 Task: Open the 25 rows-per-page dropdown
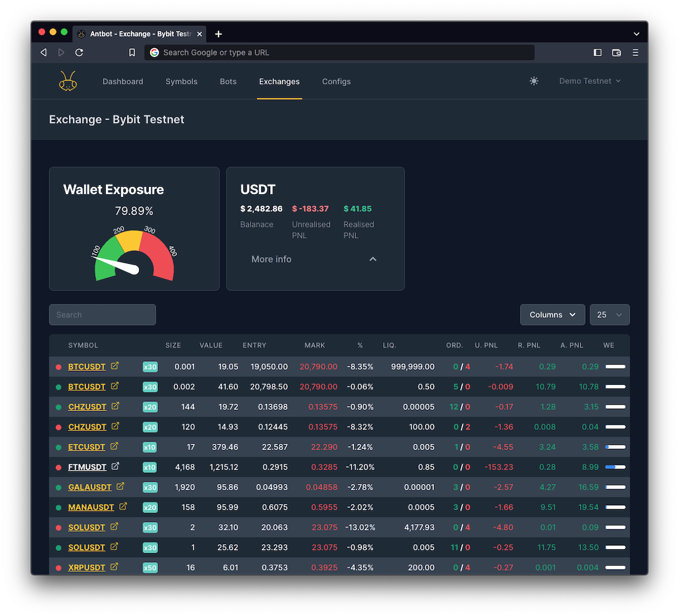tap(609, 315)
